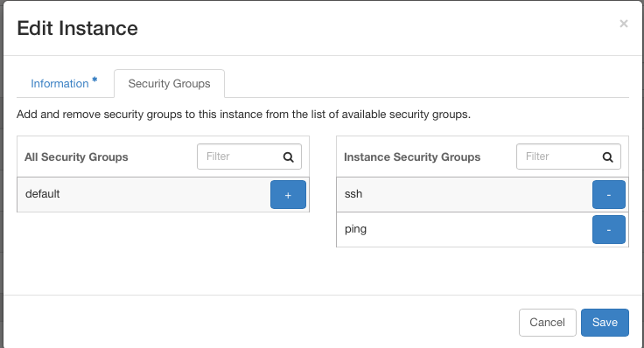Image resolution: width=644 pixels, height=348 pixels.
Task: Click the required asterisk beside Information
Action: [94, 80]
